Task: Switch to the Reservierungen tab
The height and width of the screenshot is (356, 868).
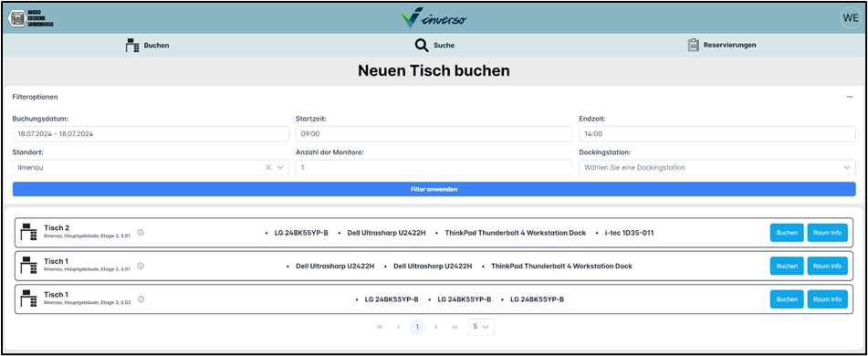Action: 721,46
